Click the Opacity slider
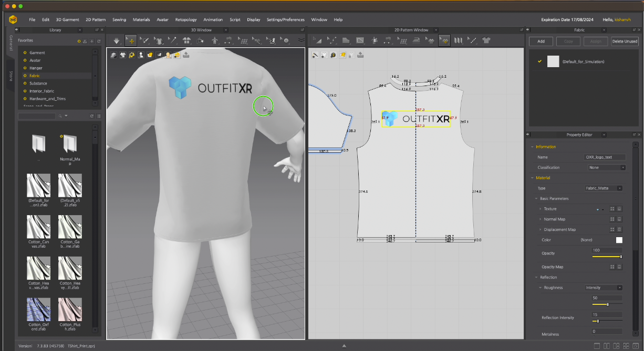 pos(607,257)
